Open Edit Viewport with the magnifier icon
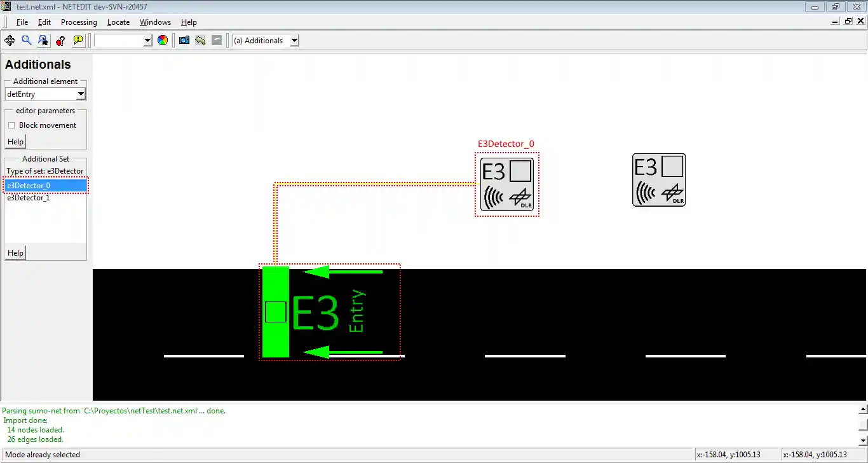 (27, 41)
